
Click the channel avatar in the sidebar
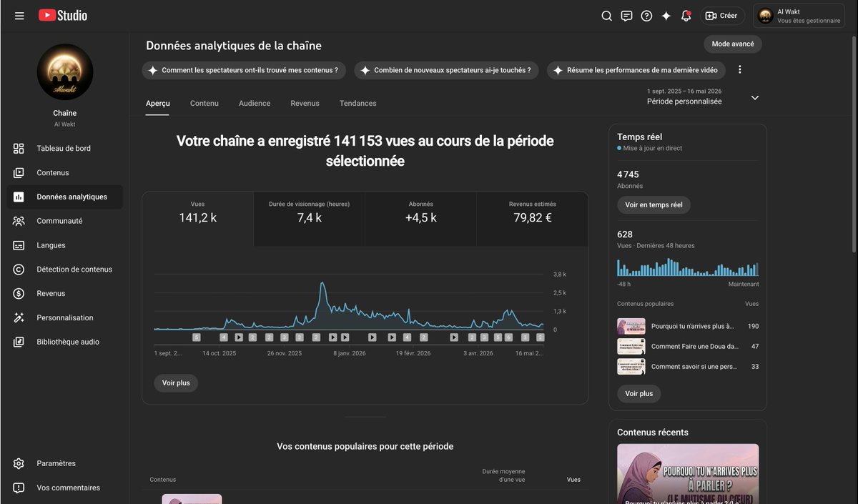pos(65,71)
